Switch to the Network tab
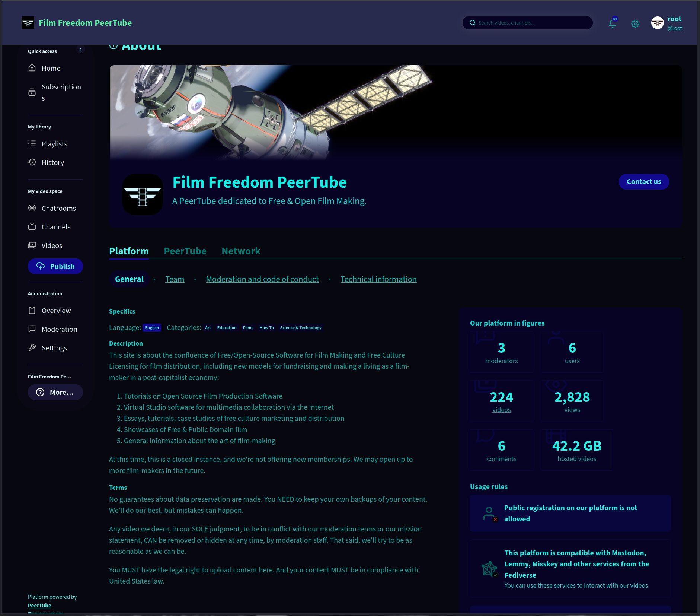The height and width of the screenshot is (616, 700). pos(241,251)
